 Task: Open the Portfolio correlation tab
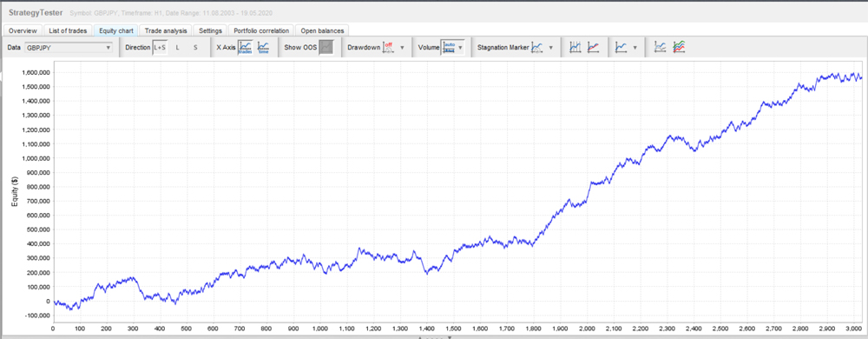pos(261,31)
